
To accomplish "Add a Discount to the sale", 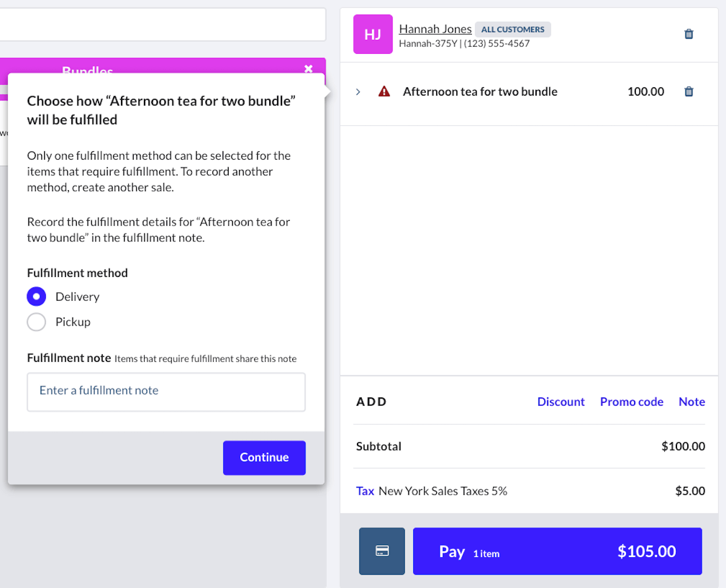I will (561, 402).
